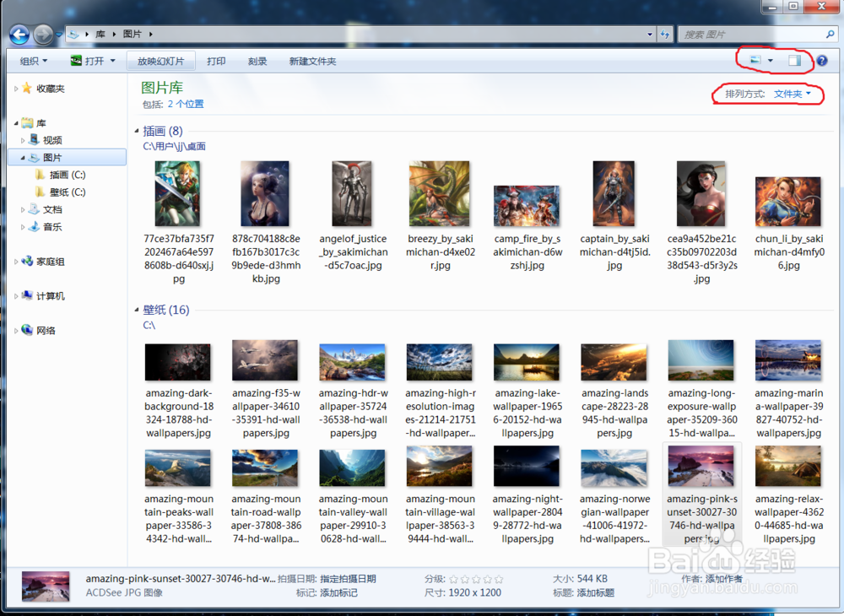Expand the 打开 dropdown arrow
This screenshot has width=844, height=616.
113,61
